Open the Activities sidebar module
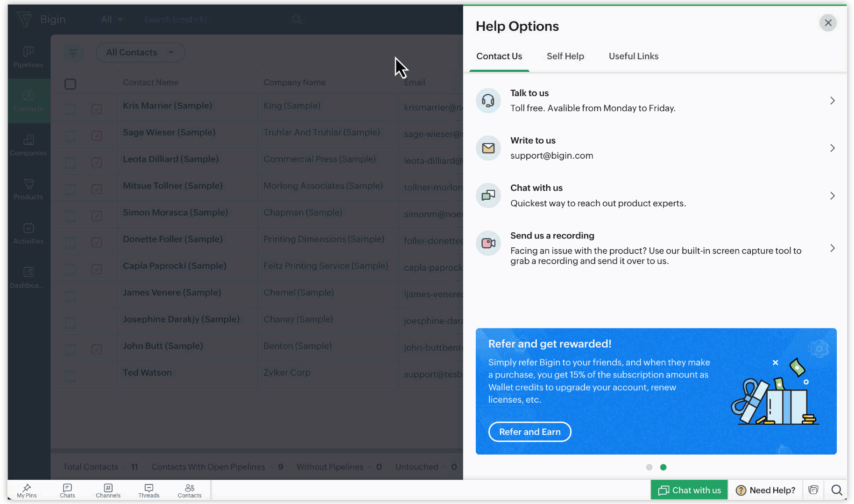854x504 pixels. tap(28, 233)
